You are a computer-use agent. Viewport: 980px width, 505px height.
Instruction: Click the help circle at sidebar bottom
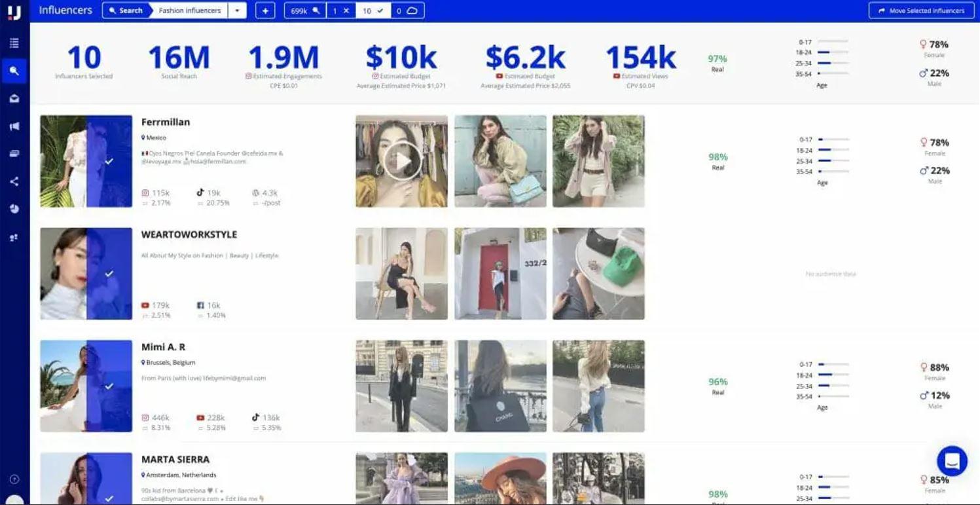click(x=14, y=479)
